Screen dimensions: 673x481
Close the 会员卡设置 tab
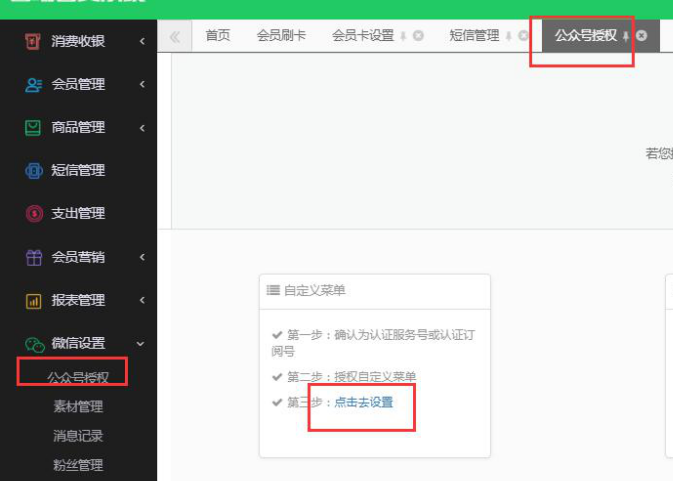pos(418,36)
